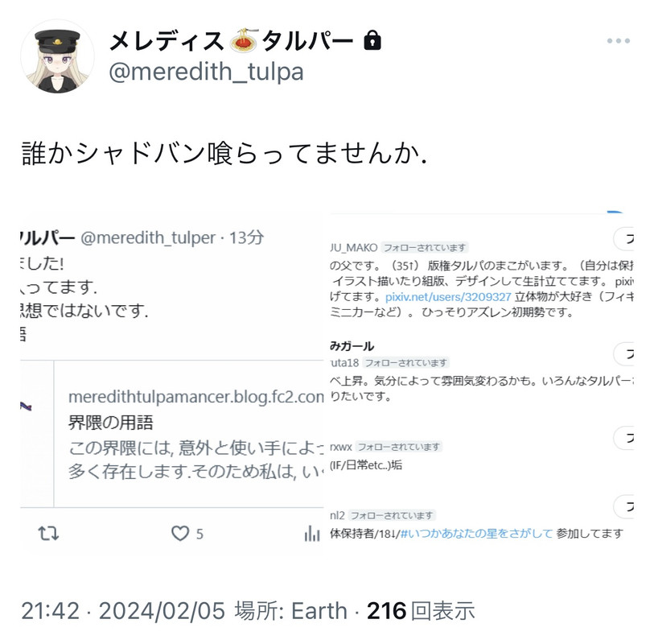Click the 界隈の用語 card title
The image size is (654, 644).
click(110, 423)
